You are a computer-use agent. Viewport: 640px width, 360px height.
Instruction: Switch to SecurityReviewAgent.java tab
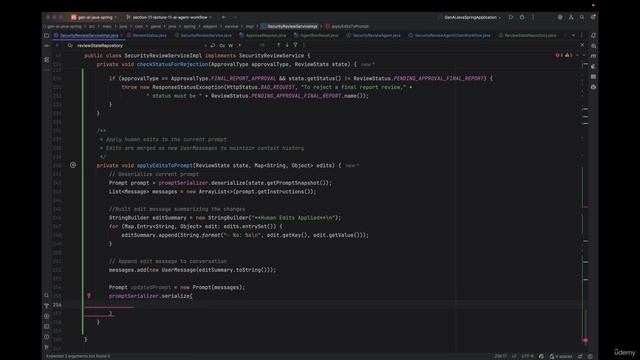pos(374,36)
